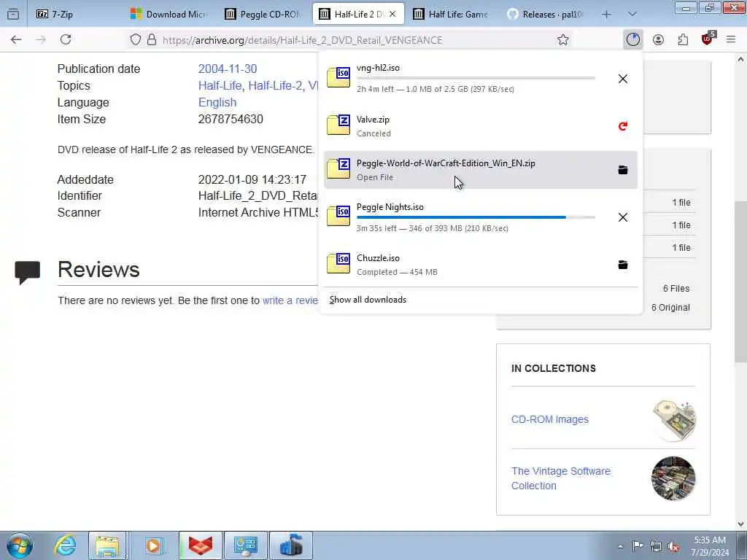Switch to the Peggle CD-ROM tab
Image resolution: width=747 pixels, height=560 pixels.
[263, 15]
